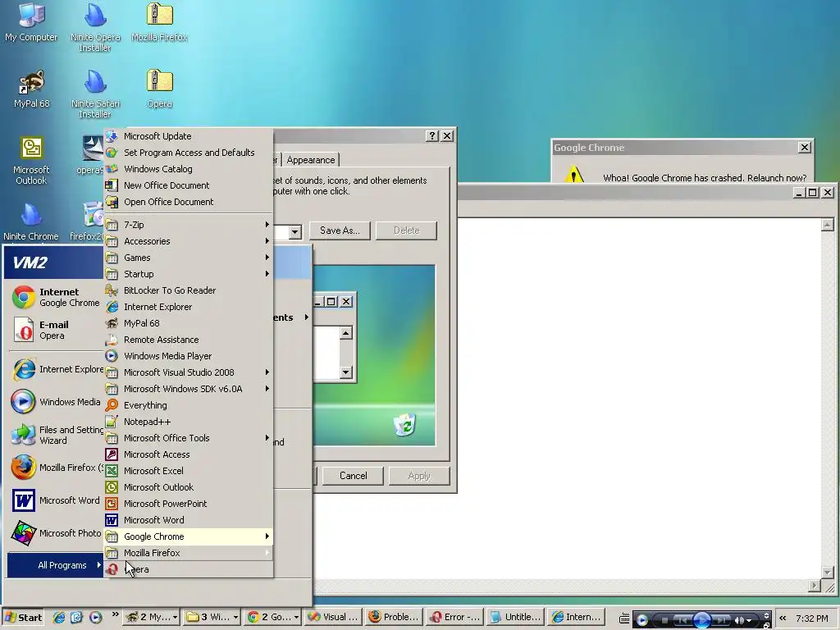Choose Open Office Document

coord(188,202)
